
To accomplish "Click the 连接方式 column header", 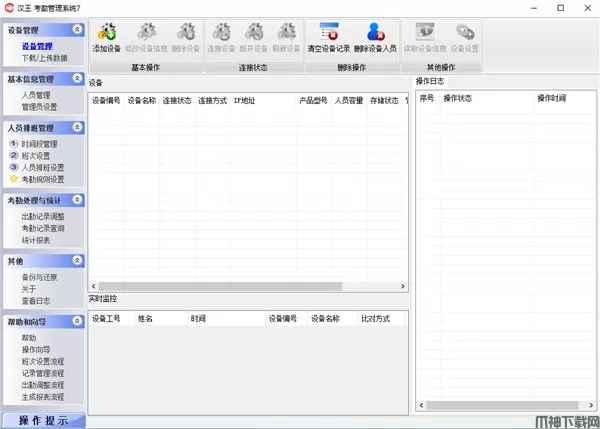I will point(213,101).
